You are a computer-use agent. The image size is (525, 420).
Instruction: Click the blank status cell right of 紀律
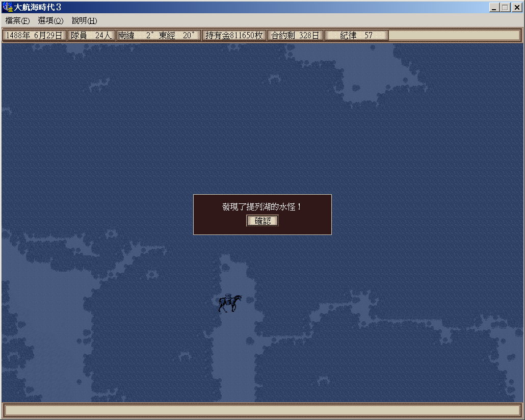(454, 36)
